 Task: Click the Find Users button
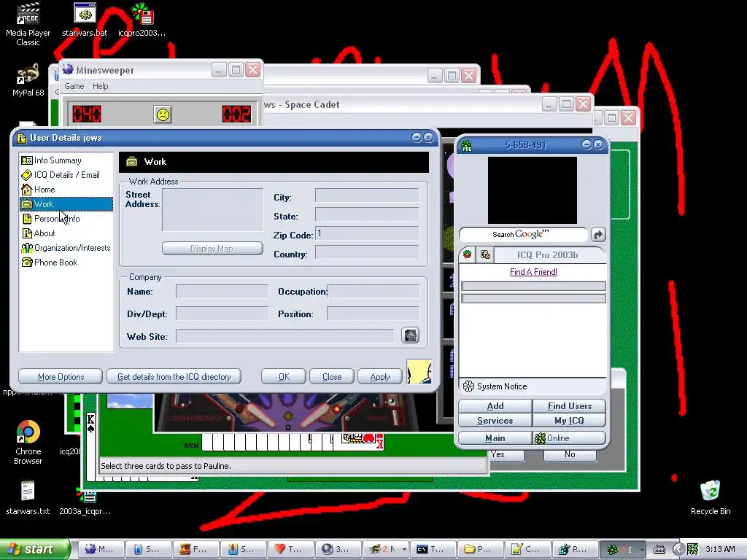point(569,406)
